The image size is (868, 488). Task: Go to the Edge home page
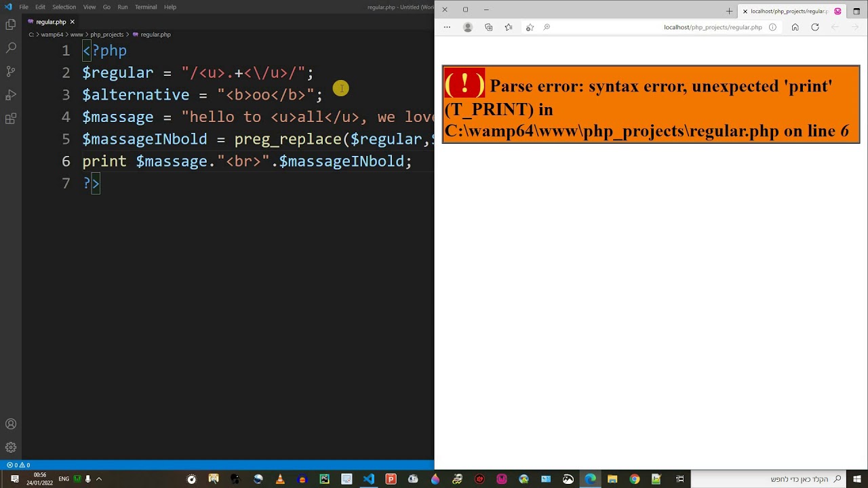pos(795,27)
